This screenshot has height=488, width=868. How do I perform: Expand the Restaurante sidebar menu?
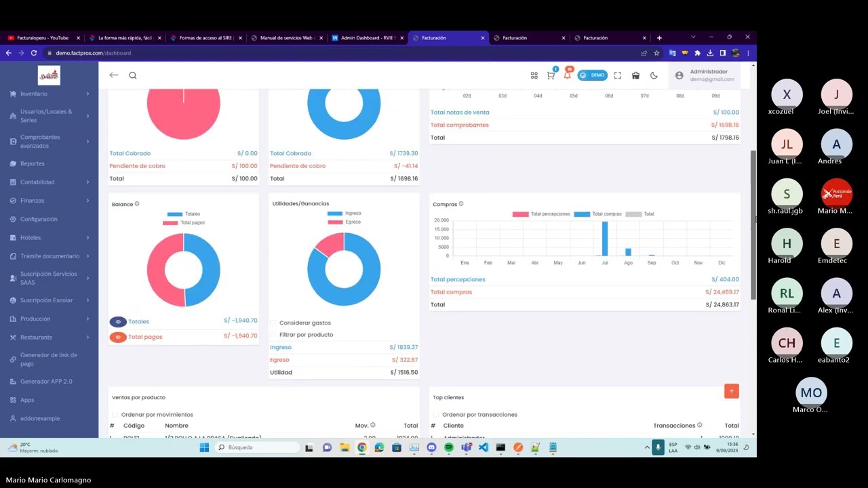(49, 338)
